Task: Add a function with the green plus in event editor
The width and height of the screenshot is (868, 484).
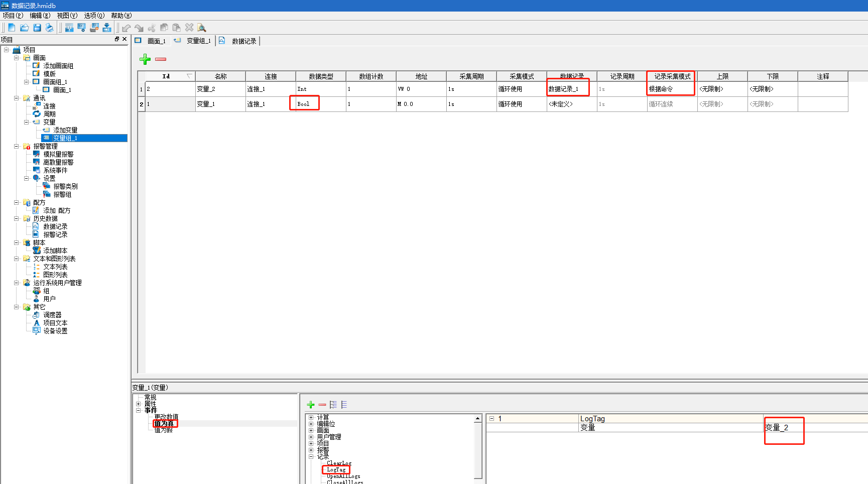Action: pos(311,405)
